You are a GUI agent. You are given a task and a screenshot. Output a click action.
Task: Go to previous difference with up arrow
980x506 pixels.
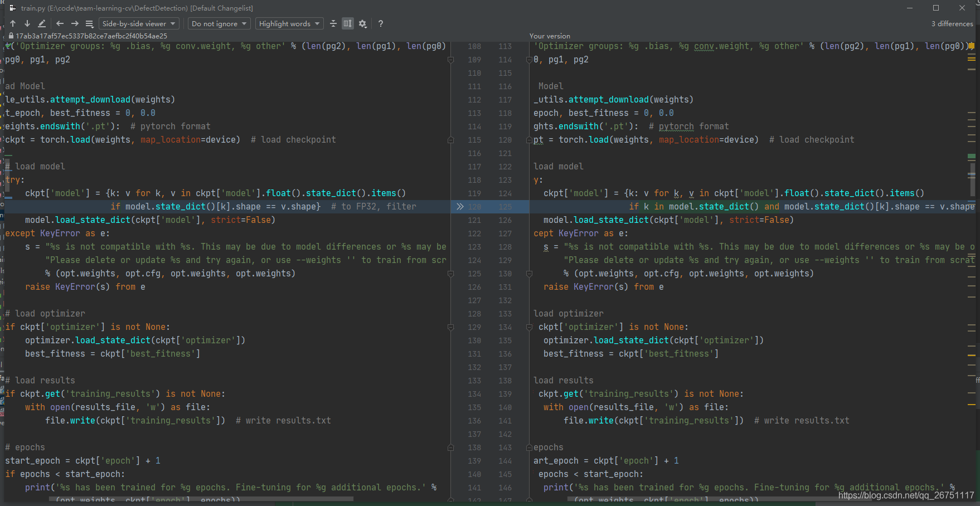13,23
